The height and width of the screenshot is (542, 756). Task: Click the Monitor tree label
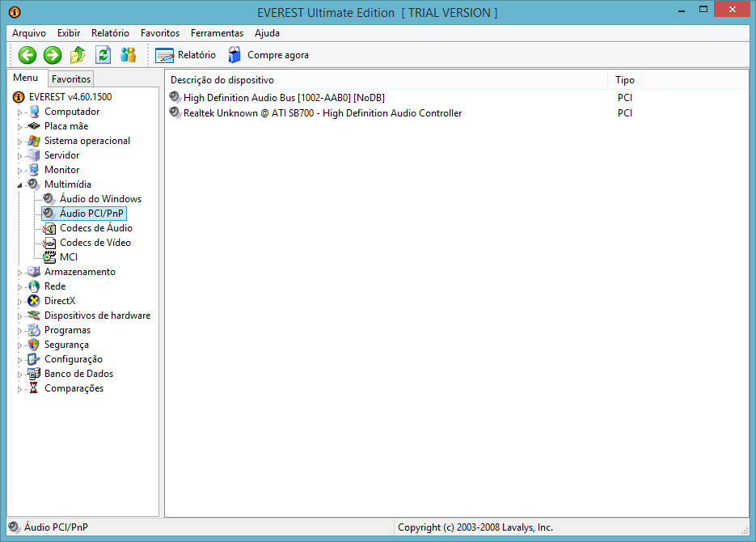point(61,170)
